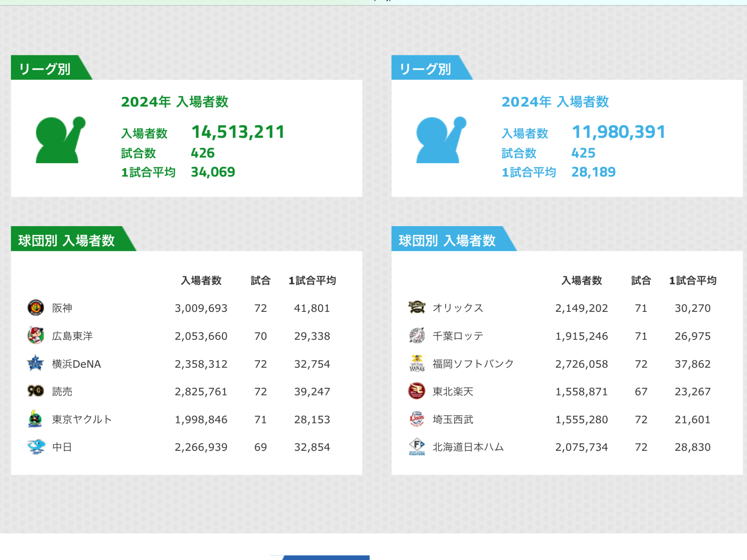
Task: Click the blue game count 425
Action: click(583, 153)
